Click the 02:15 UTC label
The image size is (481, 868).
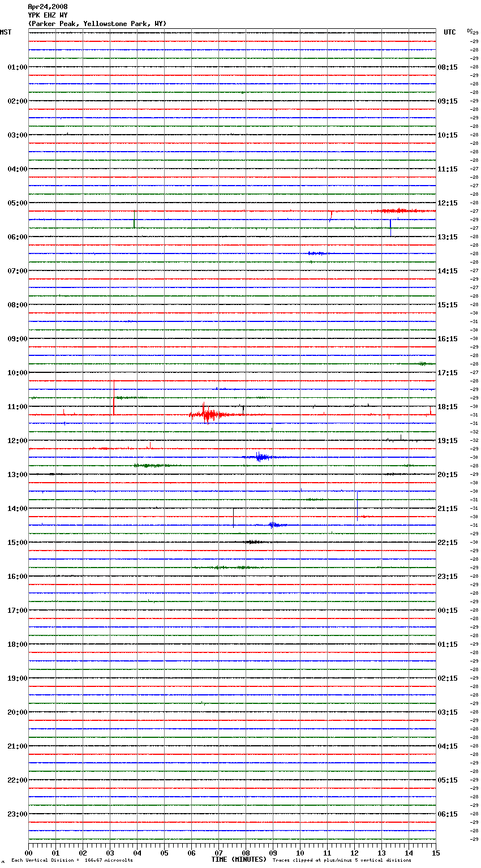coord(448,678)
